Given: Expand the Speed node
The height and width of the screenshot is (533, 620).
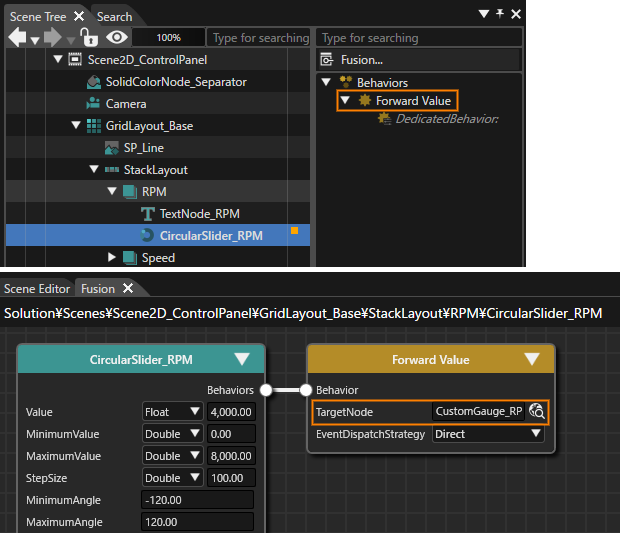Looking at the screenshot, I should point(112,257).
